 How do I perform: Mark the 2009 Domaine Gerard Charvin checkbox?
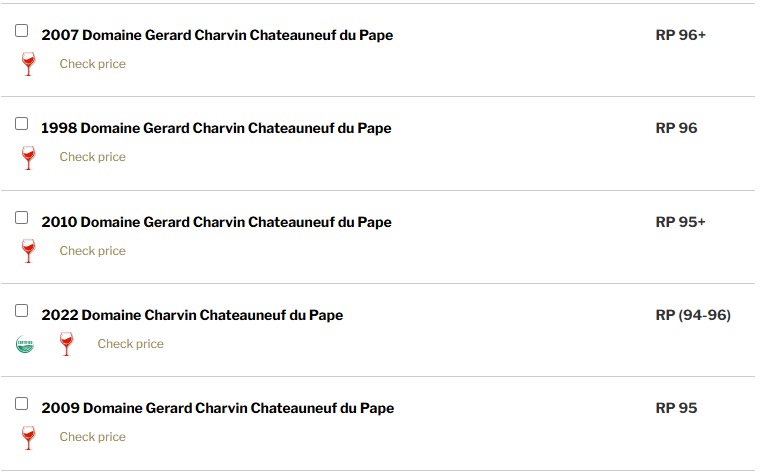pyautogui.click(x=22, y=403)
